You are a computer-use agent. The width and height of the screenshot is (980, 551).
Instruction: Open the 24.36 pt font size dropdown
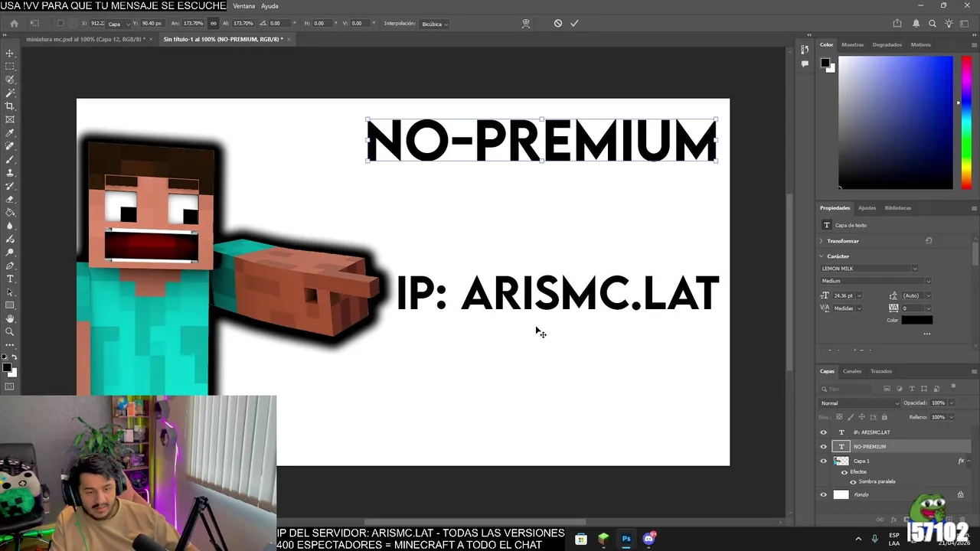click(x=858, y=295)
